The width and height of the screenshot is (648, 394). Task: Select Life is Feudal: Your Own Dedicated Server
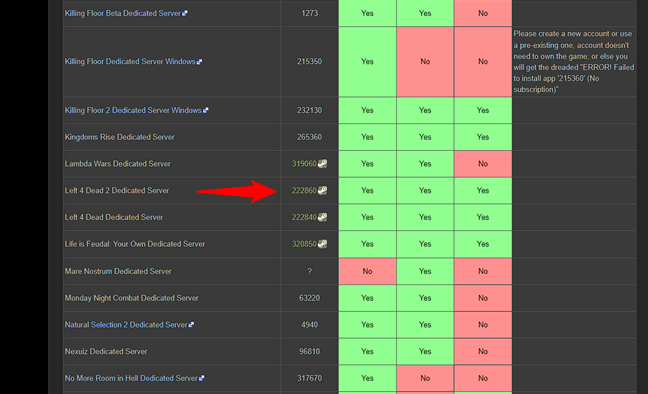click(x=135, y=244)
